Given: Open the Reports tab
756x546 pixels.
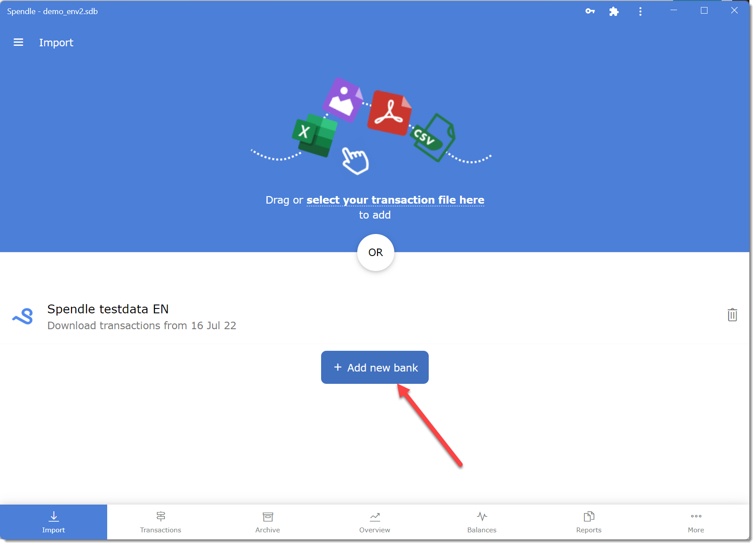Looking at the screenshot, I should coord(589,522).
